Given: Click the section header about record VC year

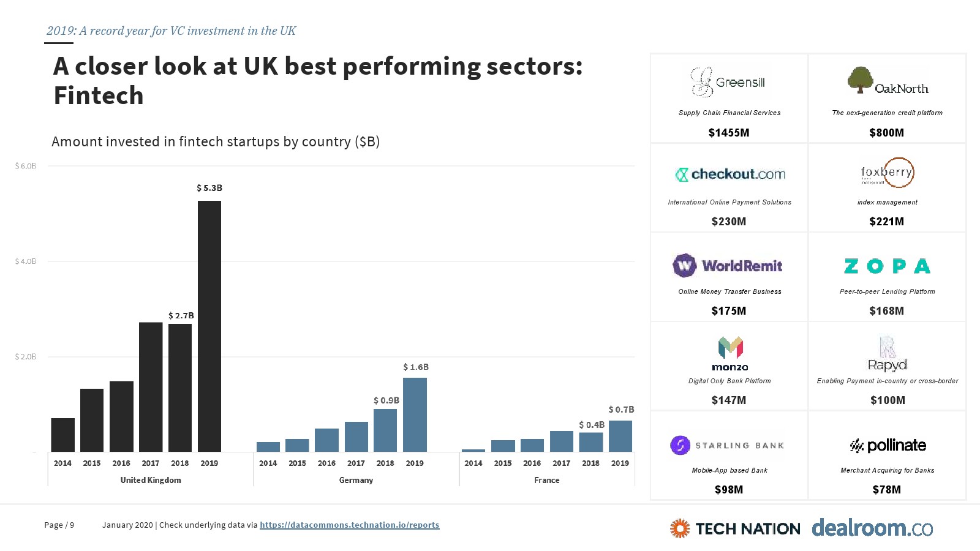Looking at the screenshot, I should tap(171, 31).
